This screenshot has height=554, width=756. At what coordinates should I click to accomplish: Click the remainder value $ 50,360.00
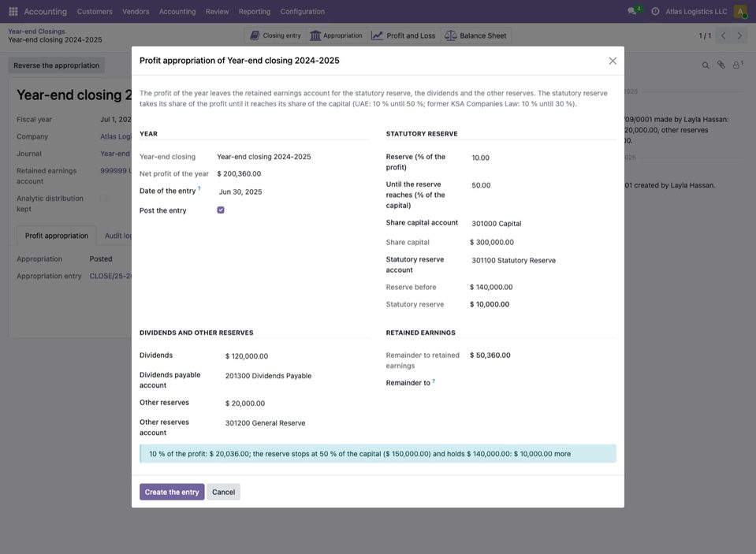[x=490, y=355]
